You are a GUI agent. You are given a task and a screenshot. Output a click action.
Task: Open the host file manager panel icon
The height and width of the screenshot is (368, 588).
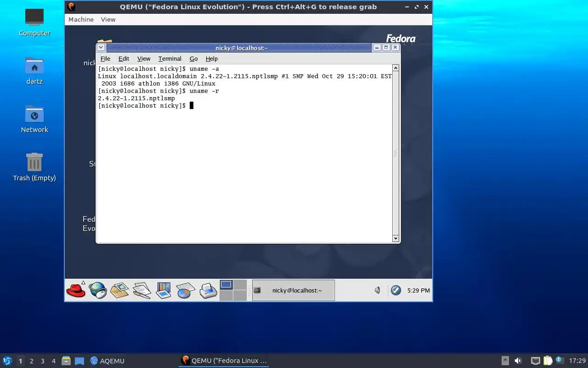(66, 361)
